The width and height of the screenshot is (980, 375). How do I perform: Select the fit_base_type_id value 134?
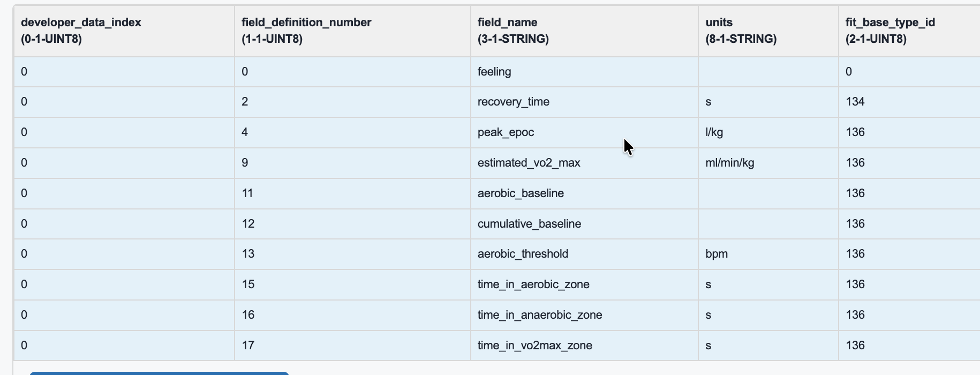point(855,102)
